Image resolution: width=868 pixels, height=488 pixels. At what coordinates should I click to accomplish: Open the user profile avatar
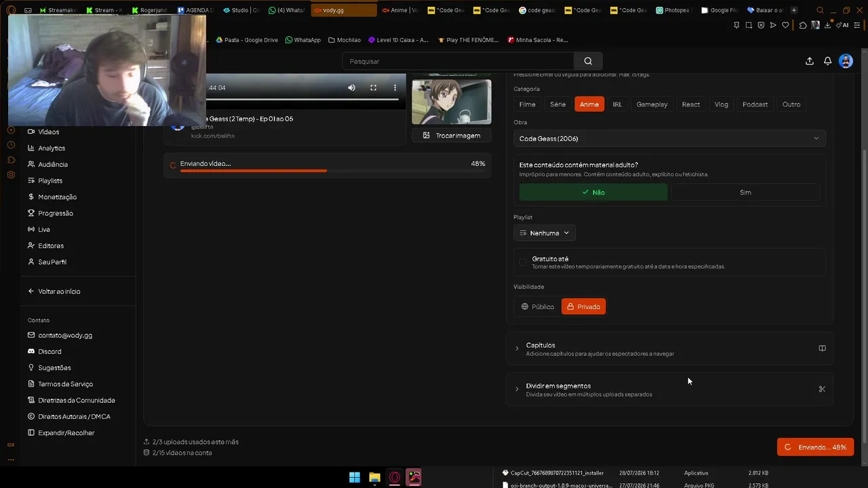click(846, 61)
